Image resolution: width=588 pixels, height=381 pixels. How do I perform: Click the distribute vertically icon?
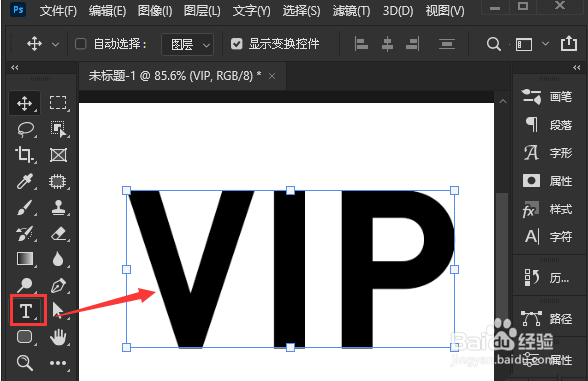point(447,44)
